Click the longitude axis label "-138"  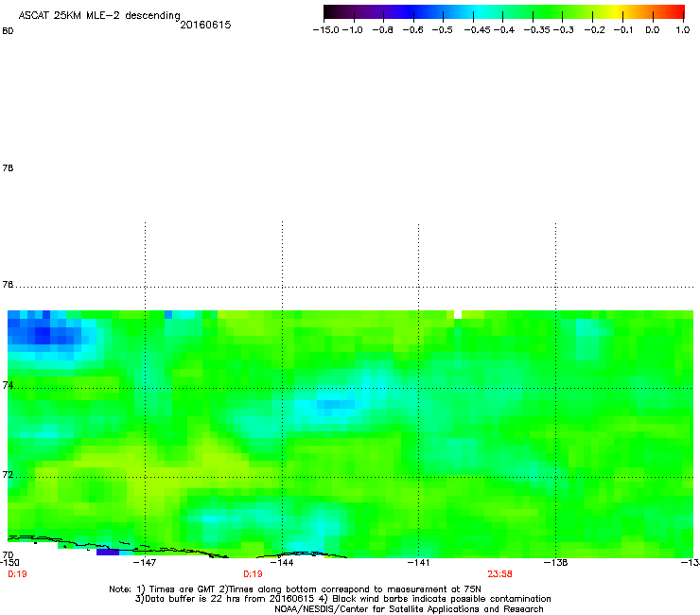coord(556,563)
